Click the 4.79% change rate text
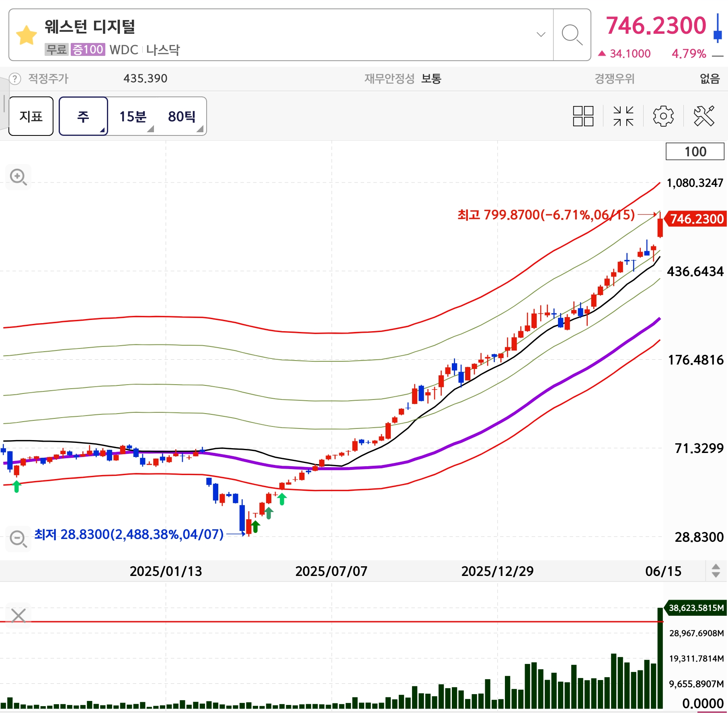 tap(689, 53)
